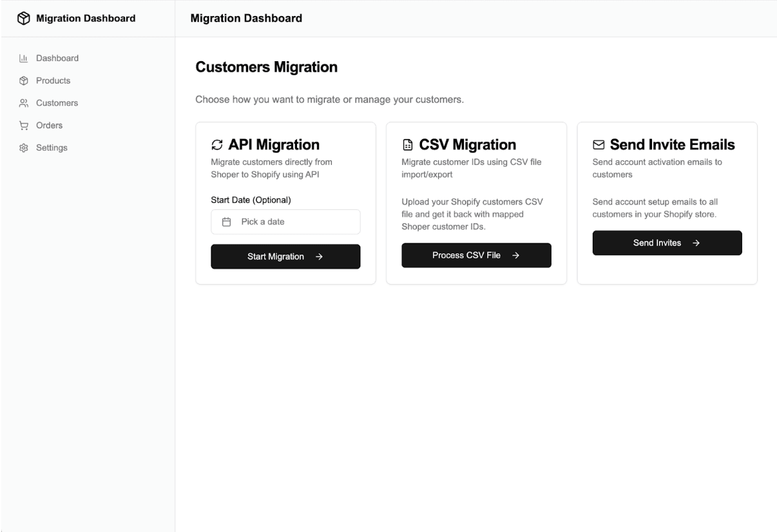Navigate to Orders in the sidebar

coord(49,126)
